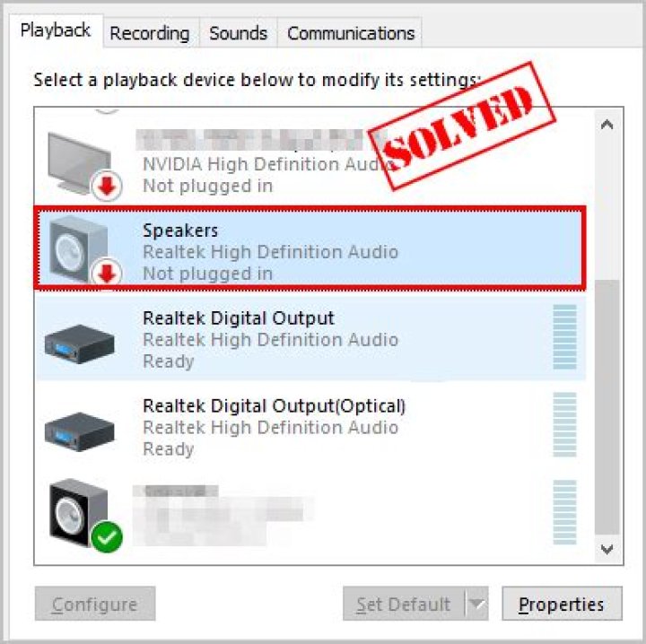Open the Set Default dropdown arrow
The height and width of the screenshot is (644, 646).
click(x=476, y=604)
